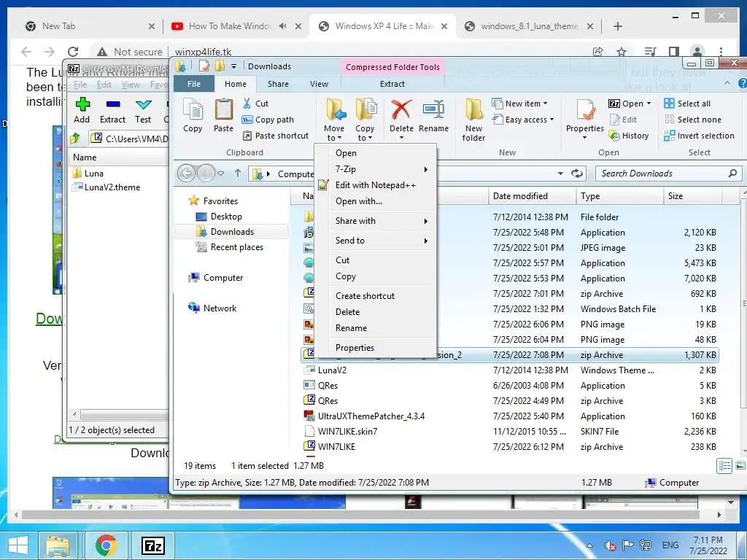Click the Cut scissors icon in ribbon
The width and height of the screenshot is (747, 560).
(247, 104)
